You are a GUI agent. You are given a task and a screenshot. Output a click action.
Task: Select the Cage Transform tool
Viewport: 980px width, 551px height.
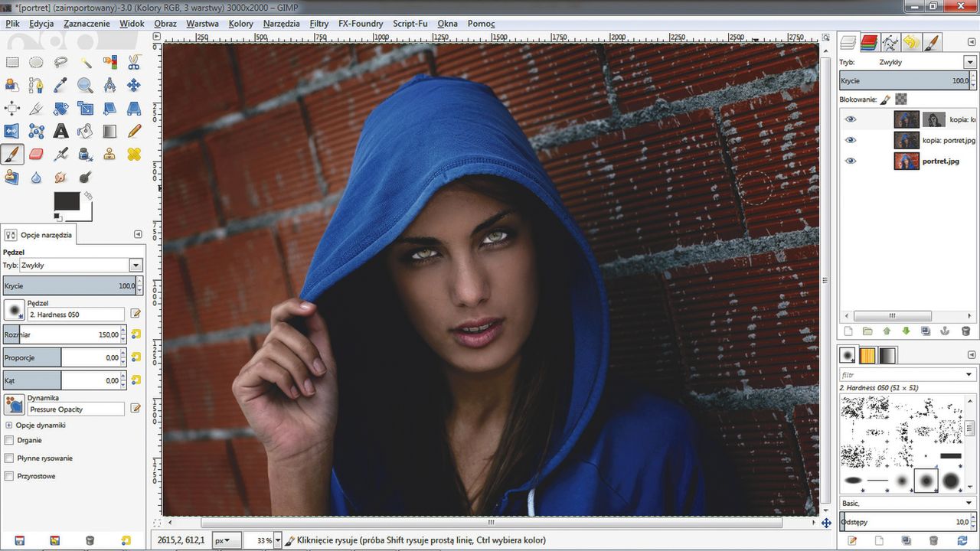tap(36, 132)
